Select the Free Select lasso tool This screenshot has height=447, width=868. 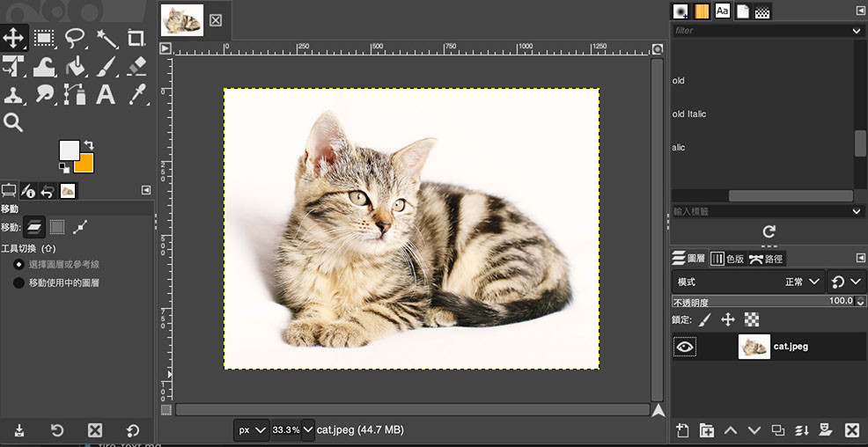(x=75, y=38)
